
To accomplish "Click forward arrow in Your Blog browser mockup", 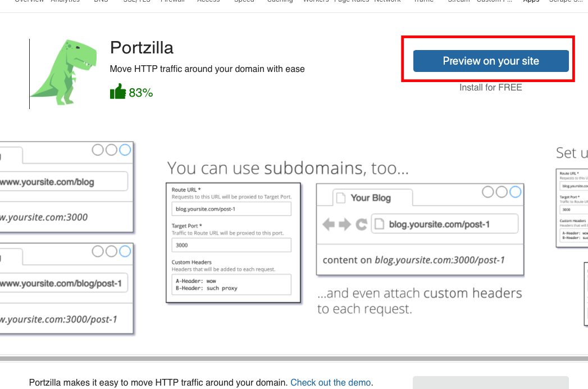I will (x=345, y=225).
